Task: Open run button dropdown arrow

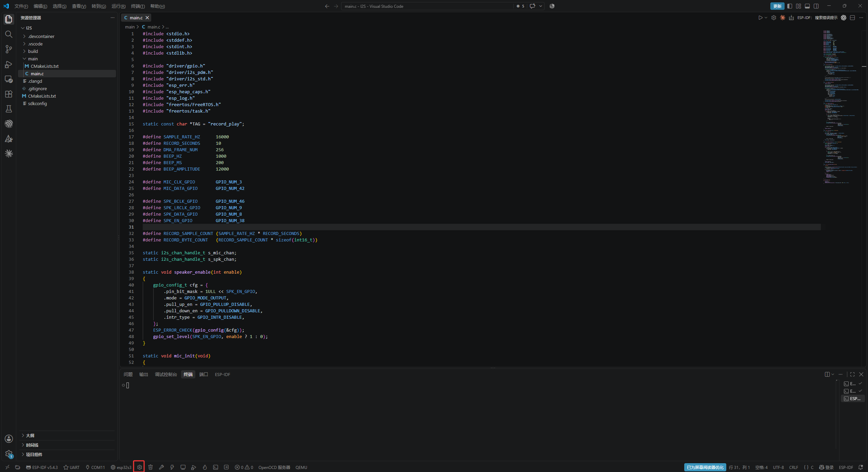Action: point(766,18)
